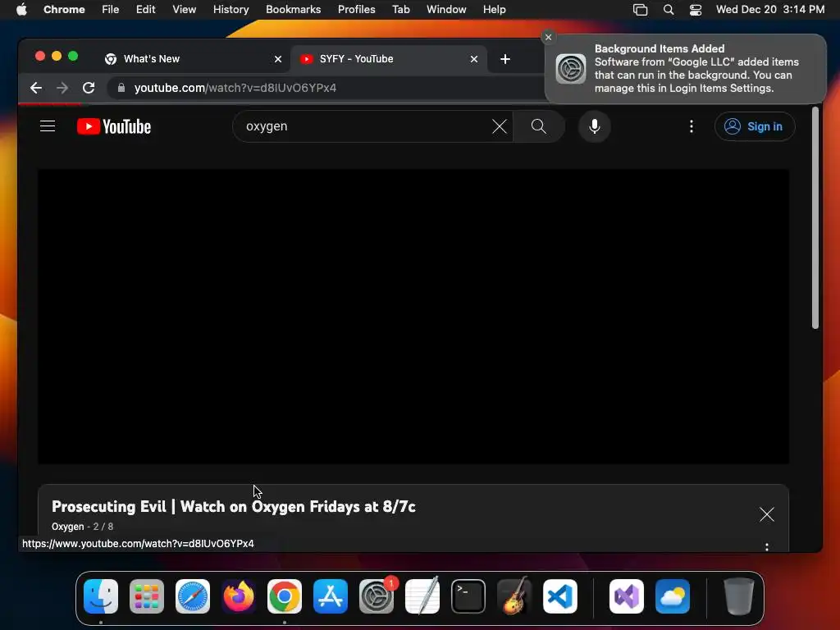Open System Settings from the Dock

click(377, 596)
